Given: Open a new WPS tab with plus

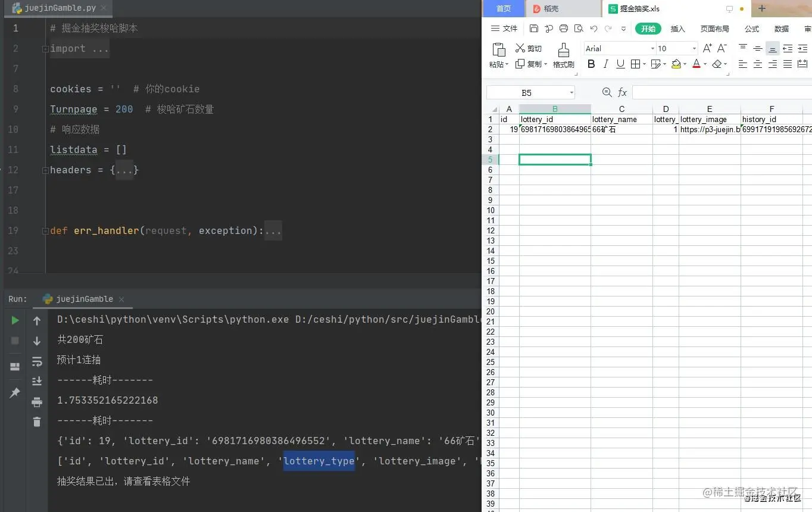Looking at the screenshot, I should point(761,8).
